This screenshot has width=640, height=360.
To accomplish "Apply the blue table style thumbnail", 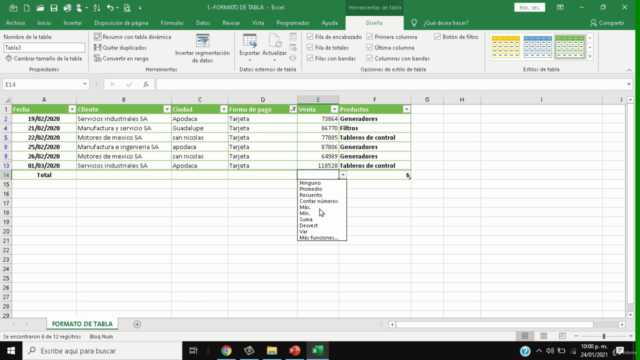I will [x=538, y=47].
